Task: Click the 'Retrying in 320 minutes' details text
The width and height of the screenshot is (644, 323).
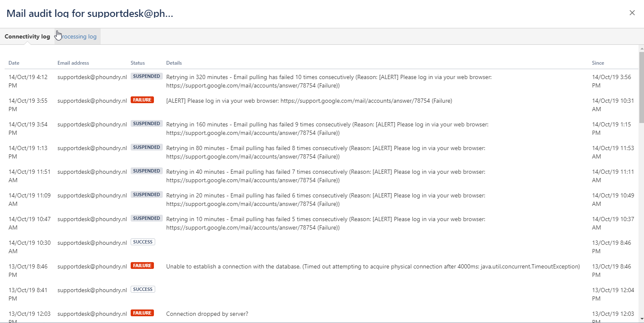Action: (329, 82)
